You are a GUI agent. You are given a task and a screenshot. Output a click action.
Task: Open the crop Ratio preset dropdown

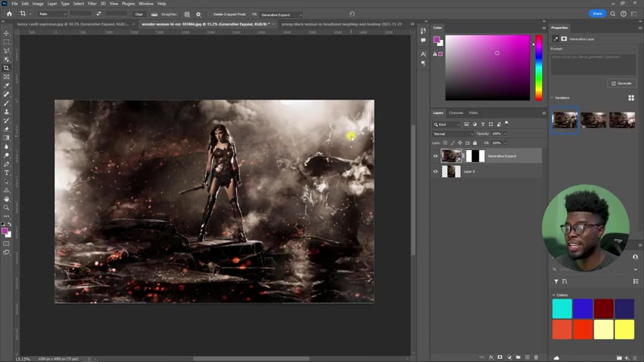(x=52, y=14)
